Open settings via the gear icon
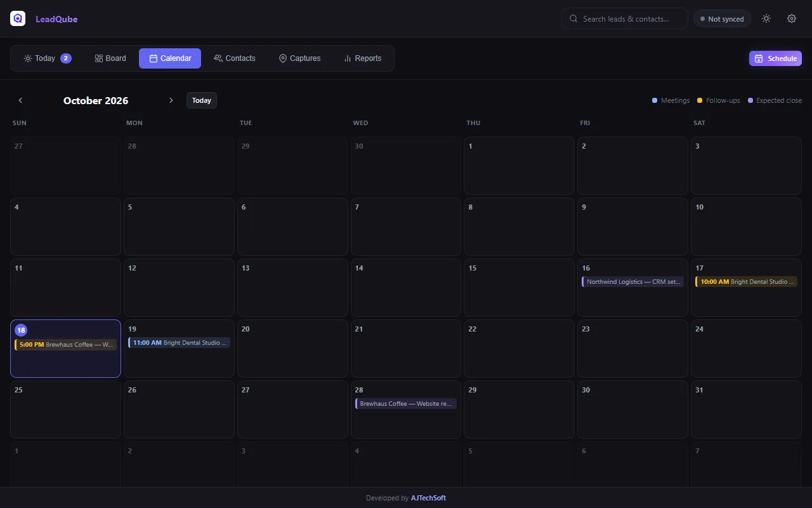812x508 pixels. tap(792, 18)
